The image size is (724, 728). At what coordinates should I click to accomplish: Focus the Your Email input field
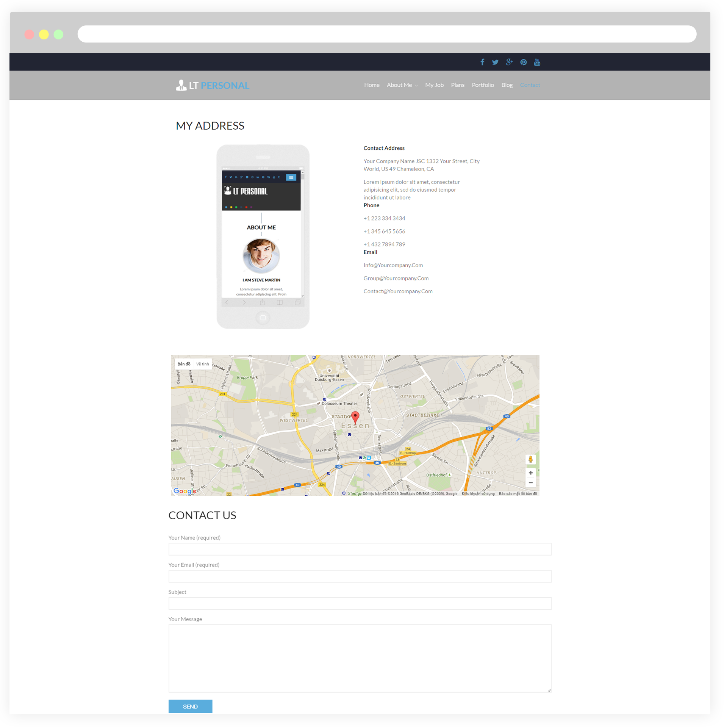point(360,576)
